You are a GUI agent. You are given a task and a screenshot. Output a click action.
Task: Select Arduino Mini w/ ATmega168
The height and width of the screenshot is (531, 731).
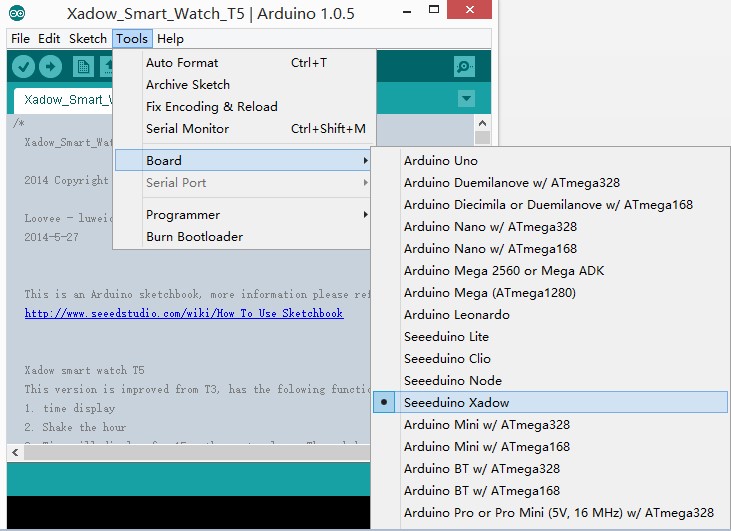point(550,446)
